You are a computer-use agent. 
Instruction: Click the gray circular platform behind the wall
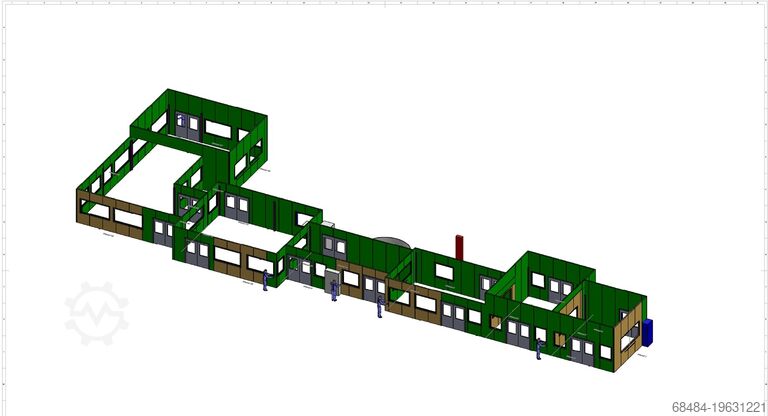(x=390, y=242)
